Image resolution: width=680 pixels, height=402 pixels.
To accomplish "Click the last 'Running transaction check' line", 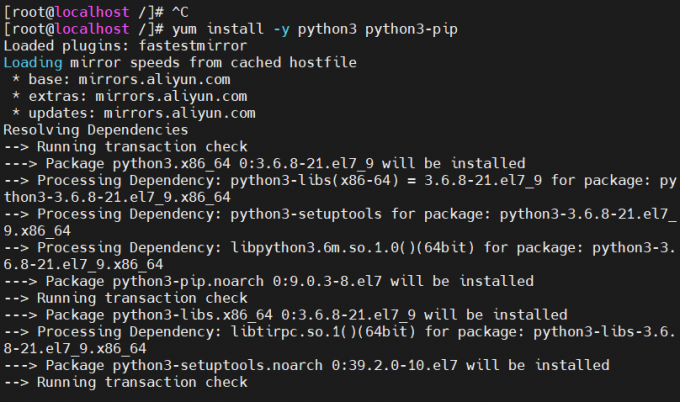I will point(126,382).
